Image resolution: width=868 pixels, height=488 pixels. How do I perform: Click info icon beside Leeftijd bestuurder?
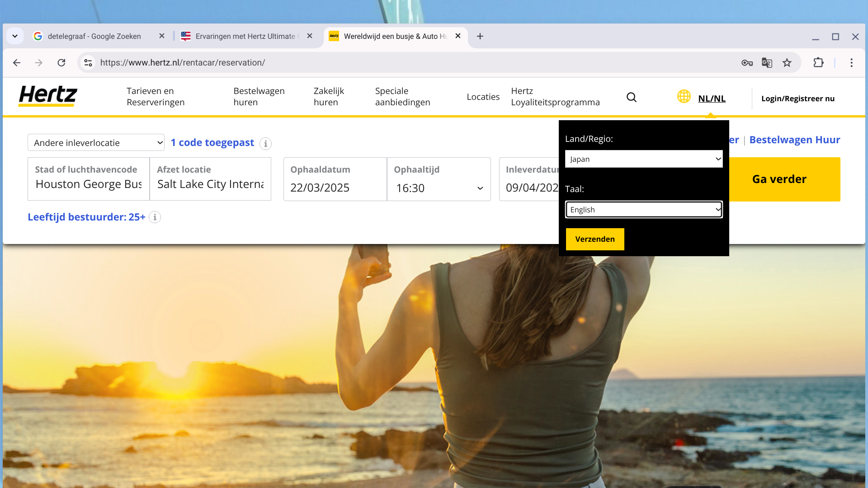pos(155,217)
